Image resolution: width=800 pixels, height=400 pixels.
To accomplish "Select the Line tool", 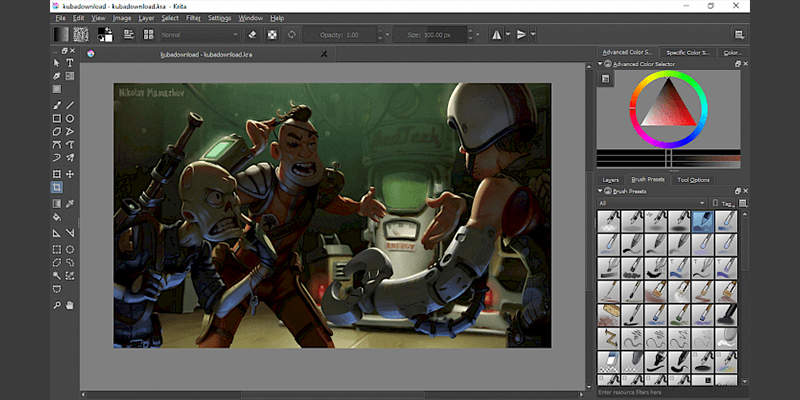I will (70, 105).
